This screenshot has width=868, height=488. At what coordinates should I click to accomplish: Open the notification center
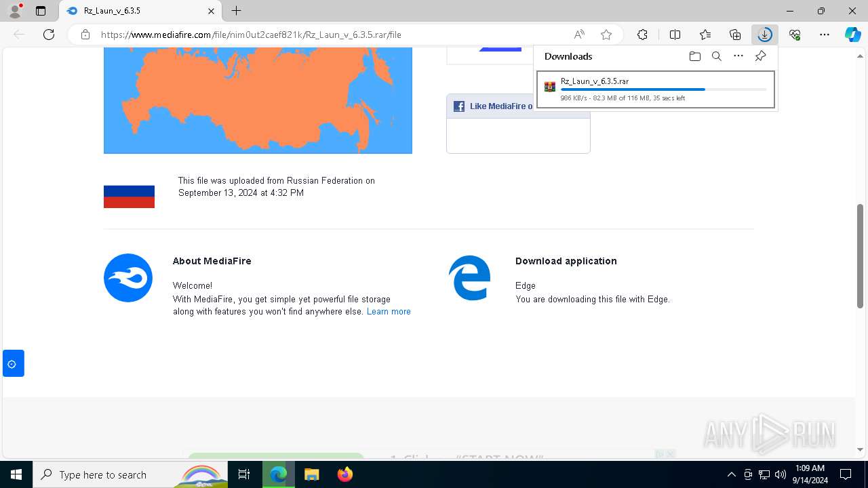point(846,474)
